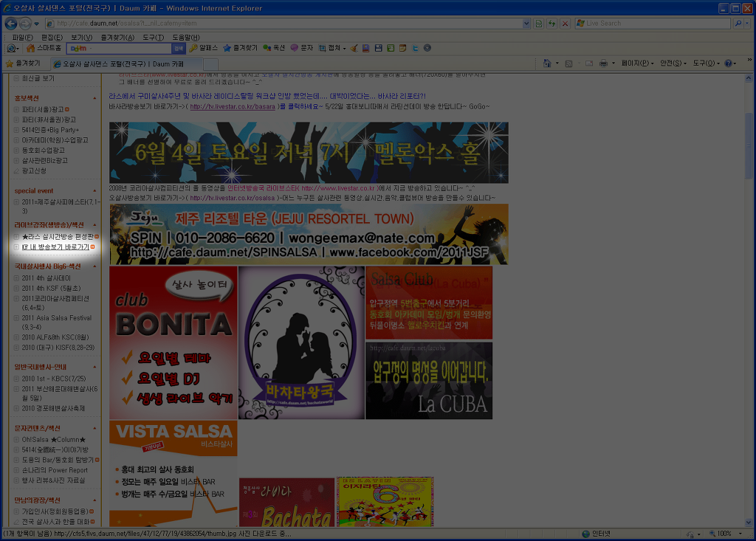Image resolution: width=756 pixels, height=541 pixels.
Task: Open the recent pages dropdown next to Forward
Action: [x=37, y=24]
